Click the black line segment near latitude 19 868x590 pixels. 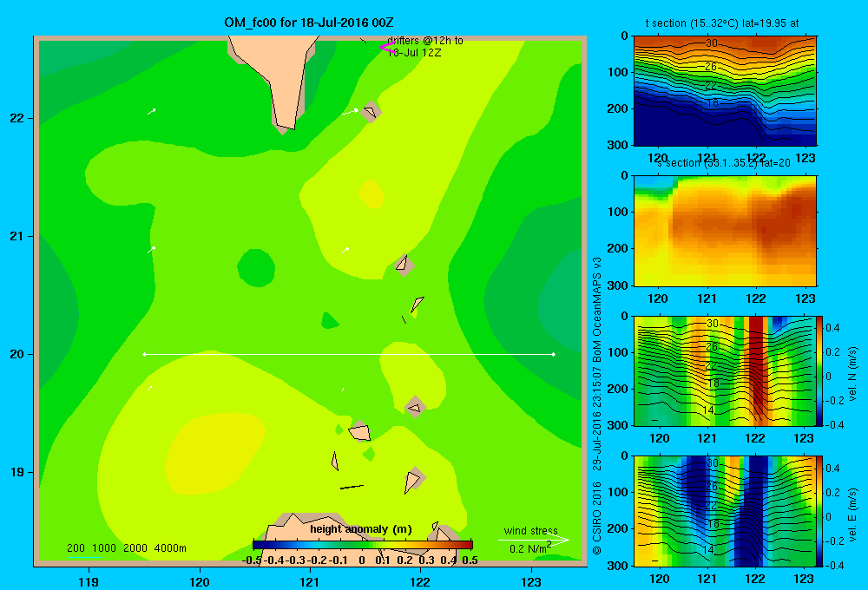pyautogui.click(x=352, y=487)
